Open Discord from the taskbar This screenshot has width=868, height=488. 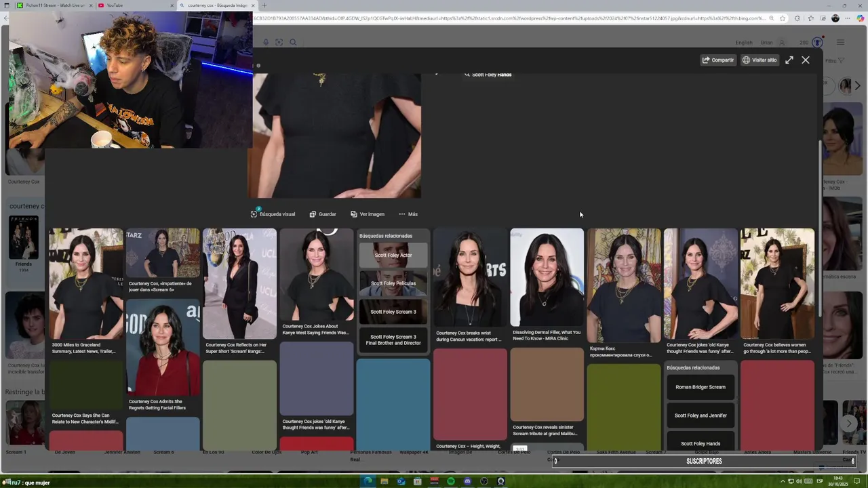467,481
